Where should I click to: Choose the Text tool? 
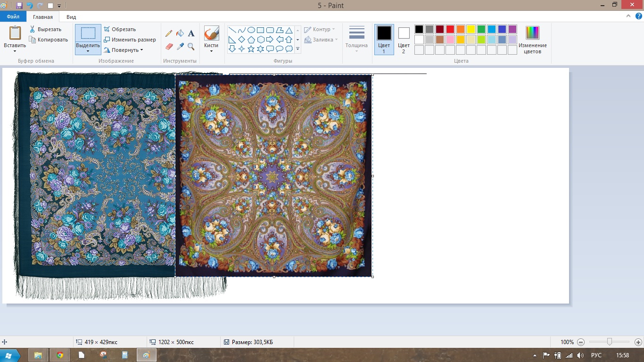click(191, 33)
